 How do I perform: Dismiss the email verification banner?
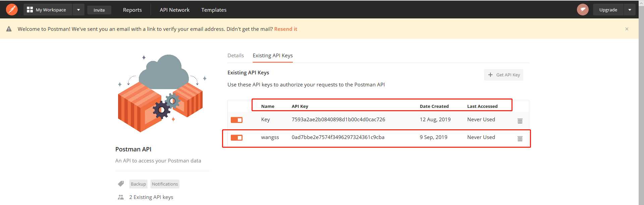point(627,29)
